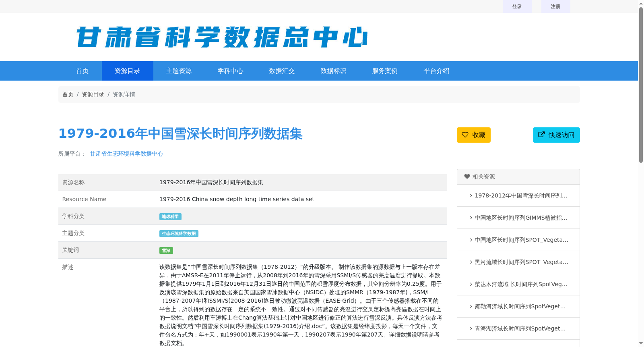This screenshot has height=347, width=644.
Task: Click 资源目录 in the breadcrumb
Action: [93, 94]
